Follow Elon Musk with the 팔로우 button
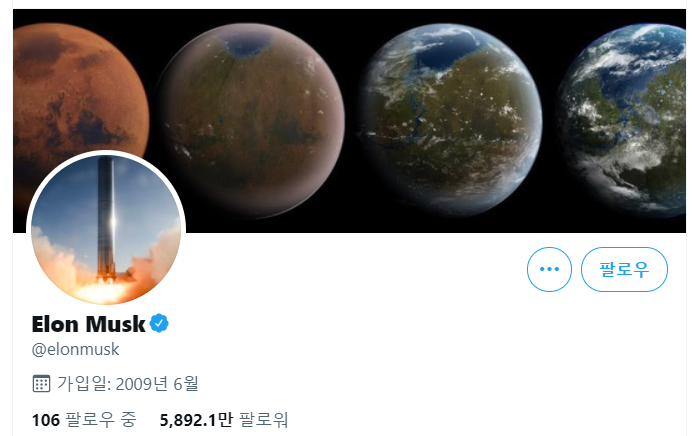 (624, 269)
